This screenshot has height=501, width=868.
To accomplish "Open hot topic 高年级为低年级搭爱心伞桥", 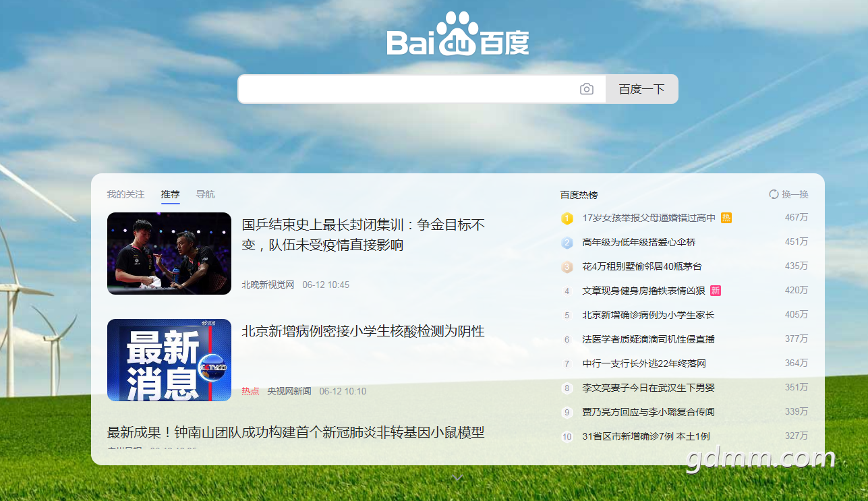I will click(x=639, y=242).
